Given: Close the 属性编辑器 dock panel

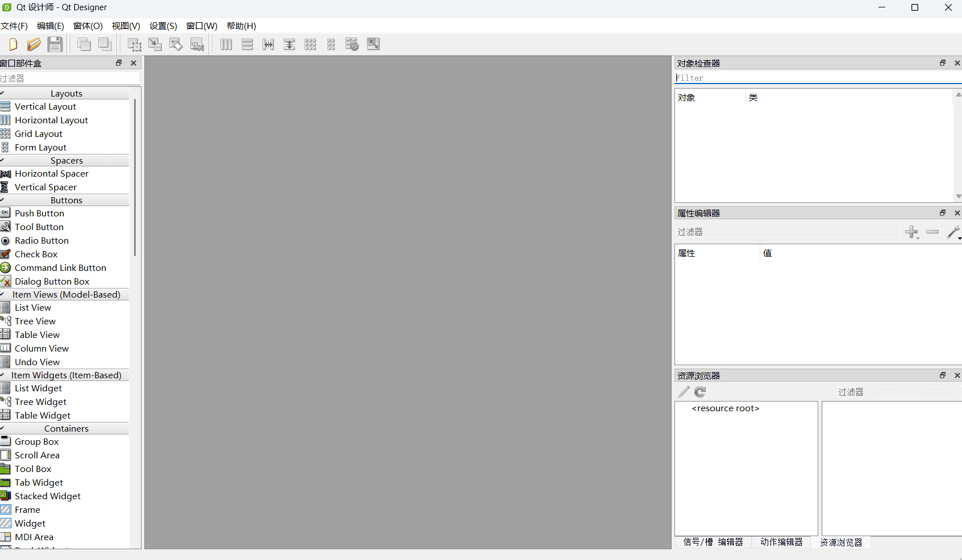Looking at the screenshot, I should pyautogui.click(x=957, y=213).
